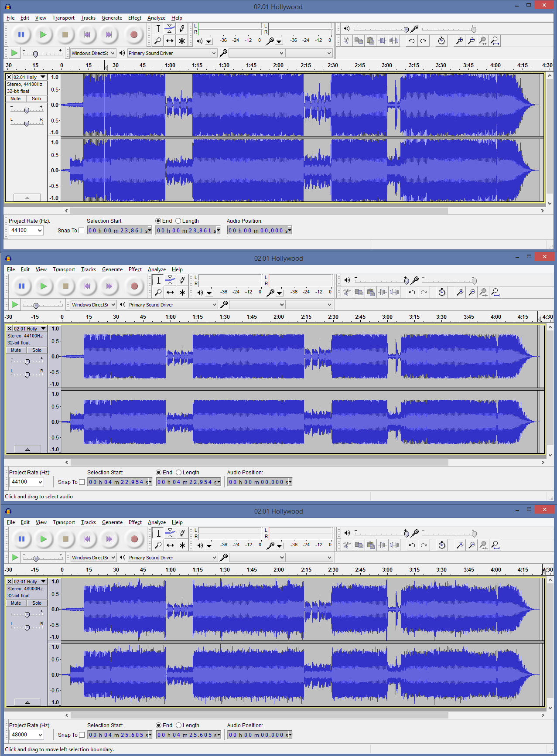Image resolution: width=557 pixels, height=756 pixels.
Task: Click the Copy icon in the middle window
Action: [359, 292]
